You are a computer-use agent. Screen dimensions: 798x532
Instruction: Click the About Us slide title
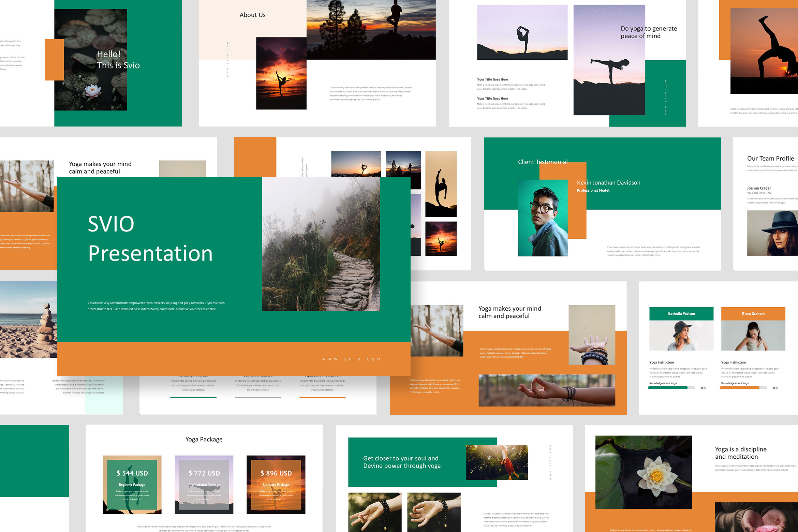[x=252, y=15]
